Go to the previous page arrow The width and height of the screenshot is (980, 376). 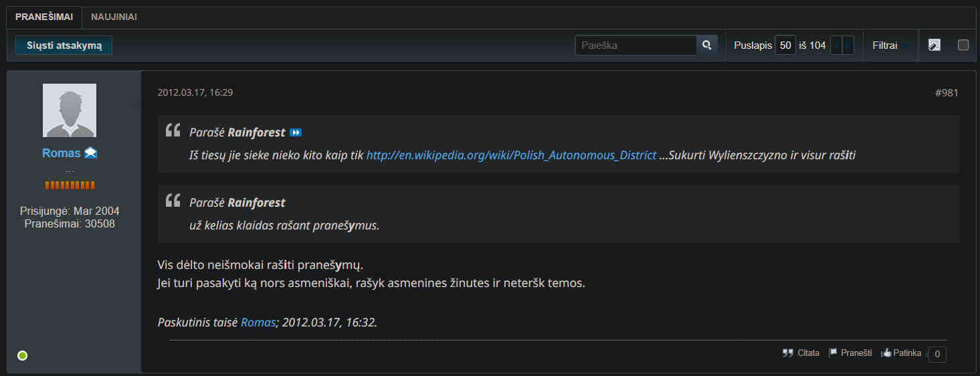click(x=836, y=45)
